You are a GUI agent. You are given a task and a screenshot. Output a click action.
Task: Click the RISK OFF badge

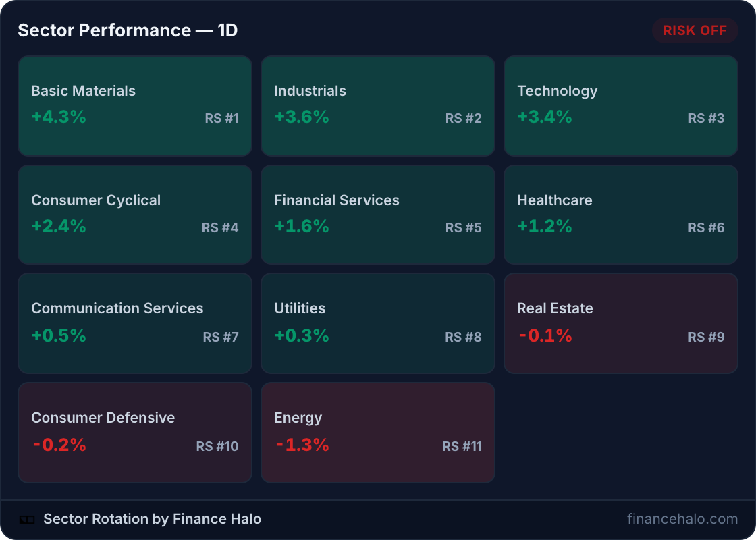[695, 30]
